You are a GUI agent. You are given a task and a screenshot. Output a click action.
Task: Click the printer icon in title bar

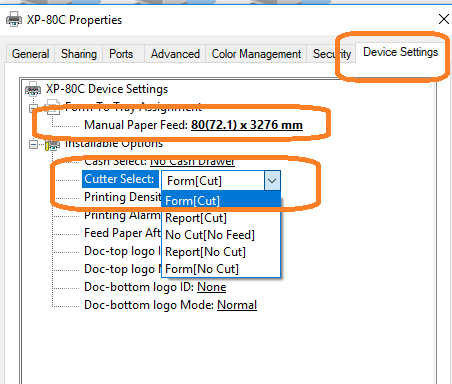pos(14,19)
